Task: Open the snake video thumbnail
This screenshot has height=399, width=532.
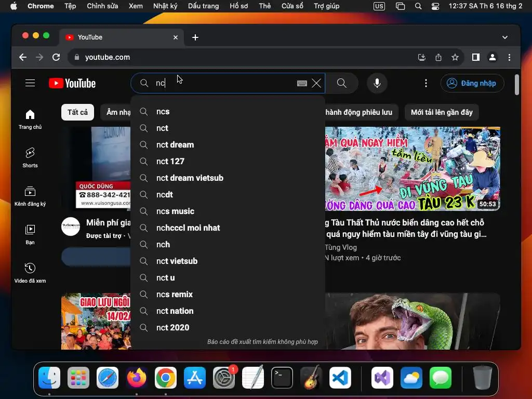Action: [x=413, y=321]
